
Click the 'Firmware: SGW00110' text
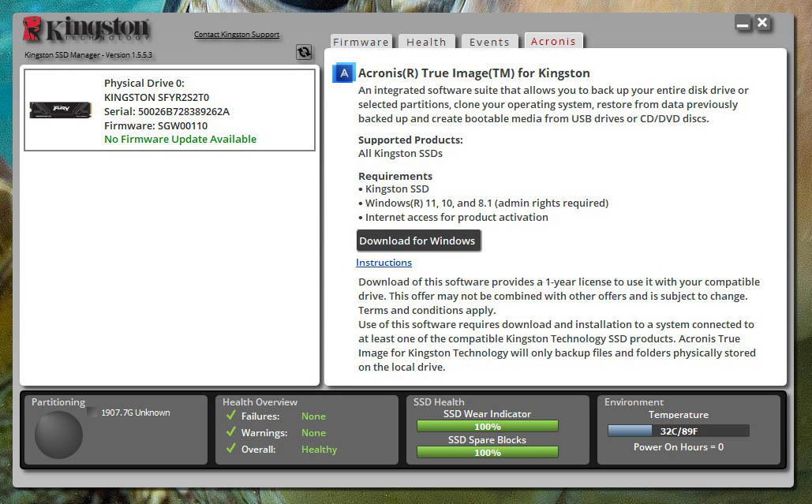point(156,125)
